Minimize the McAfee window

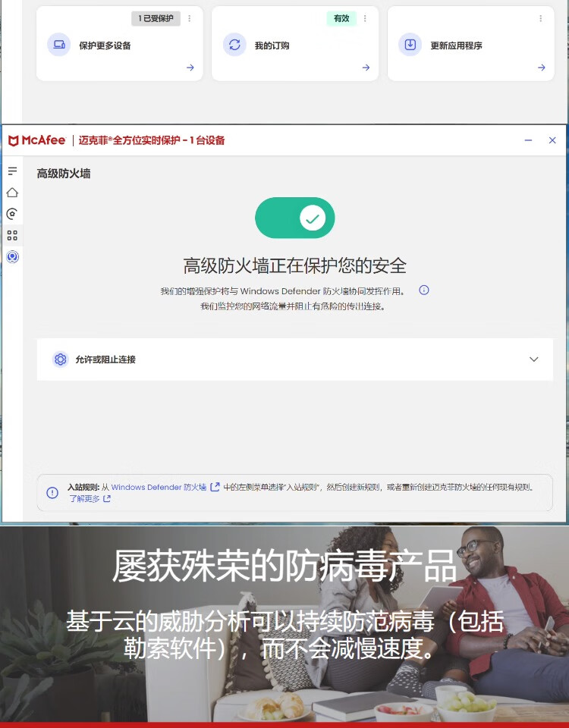coord(528,140)
